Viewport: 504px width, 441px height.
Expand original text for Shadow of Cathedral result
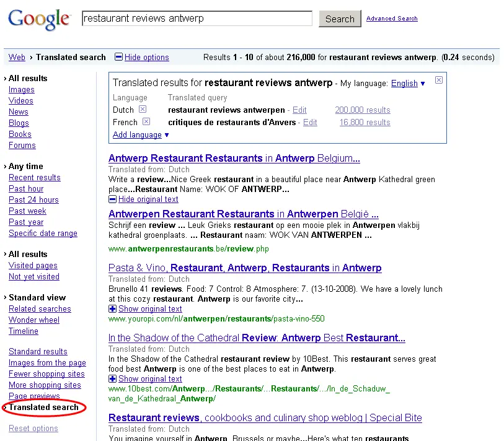112,378
